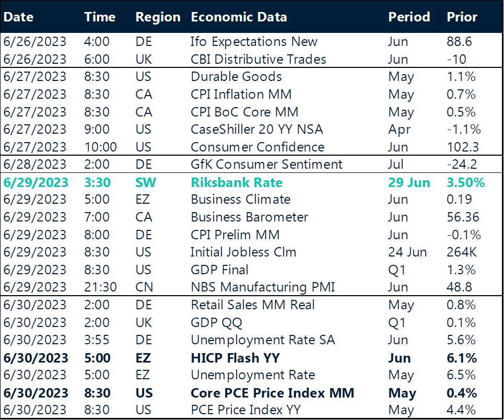Click the 3.50% prior value for Riksbank Rate
This screenshot has height=420, width=504.
coord(465,182)
